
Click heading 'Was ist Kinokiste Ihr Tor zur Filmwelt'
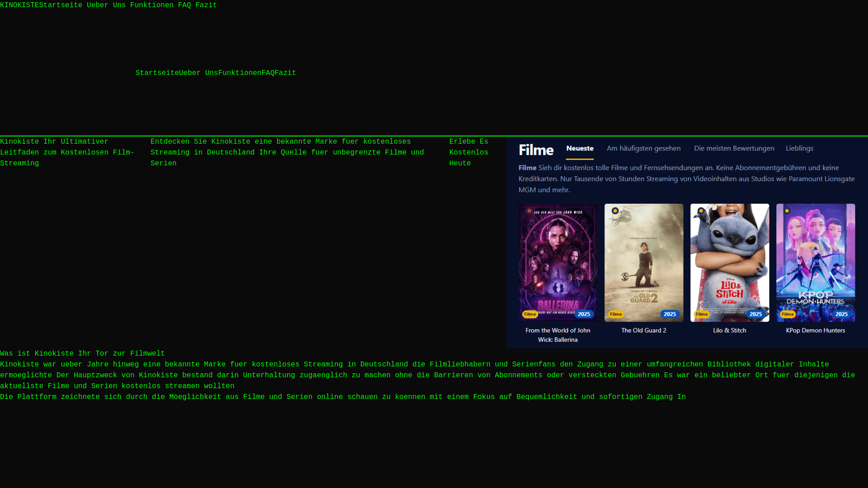(82, 354)
